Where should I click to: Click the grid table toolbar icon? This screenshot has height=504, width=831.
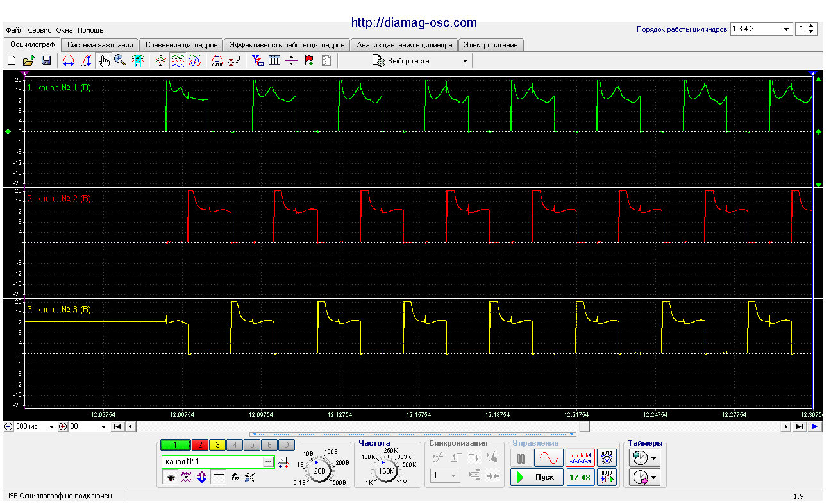tap(274, 61)
